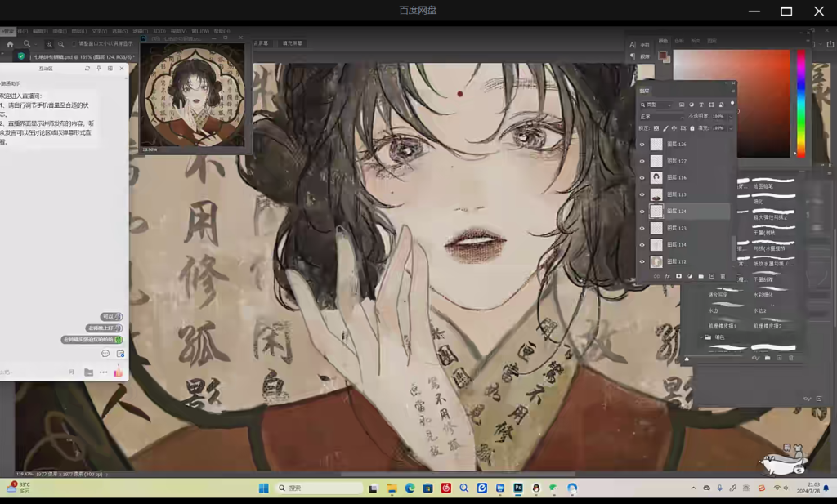This screenshot has height=504, width=837.
Task: Click the lock all layers padlock icon
Action: pyautogui.click(x=692, y=128)
